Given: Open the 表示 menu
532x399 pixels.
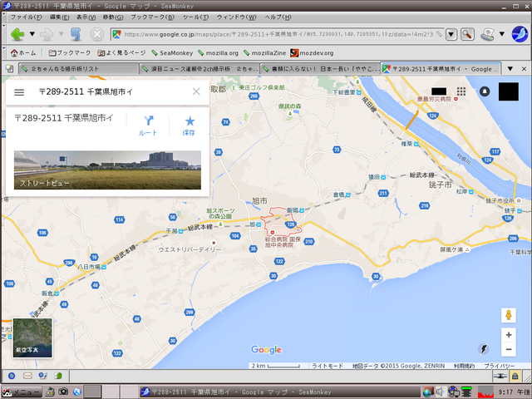Looking at the screenshot, I should coord(86,17).
